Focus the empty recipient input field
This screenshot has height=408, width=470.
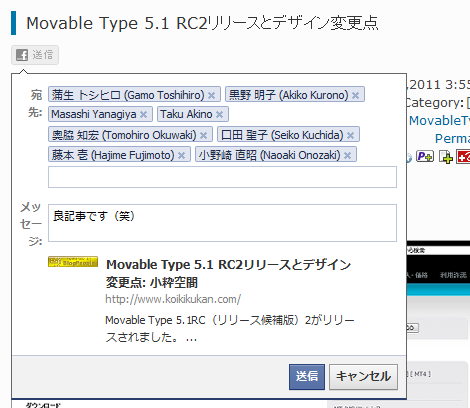pos(222,177)
